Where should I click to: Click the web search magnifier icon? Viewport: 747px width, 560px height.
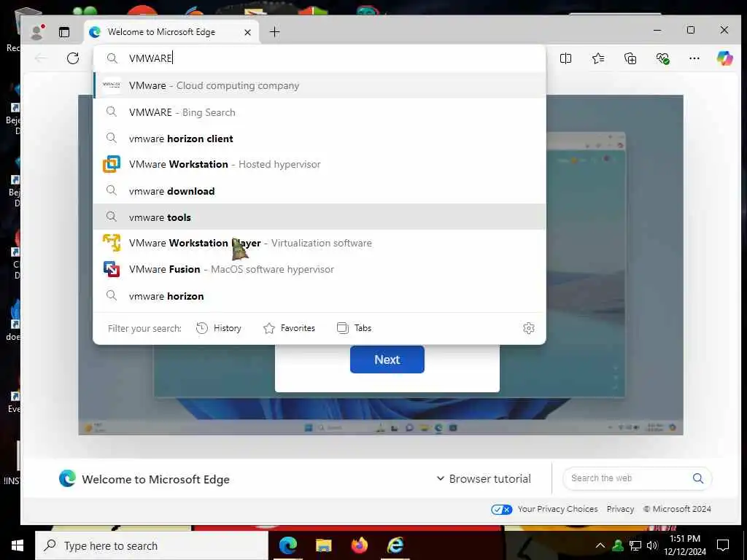pos(698,478)
